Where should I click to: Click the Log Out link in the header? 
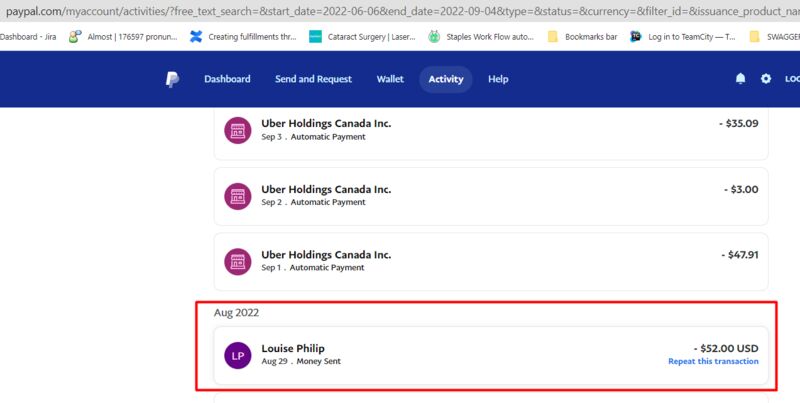(792, 79)
